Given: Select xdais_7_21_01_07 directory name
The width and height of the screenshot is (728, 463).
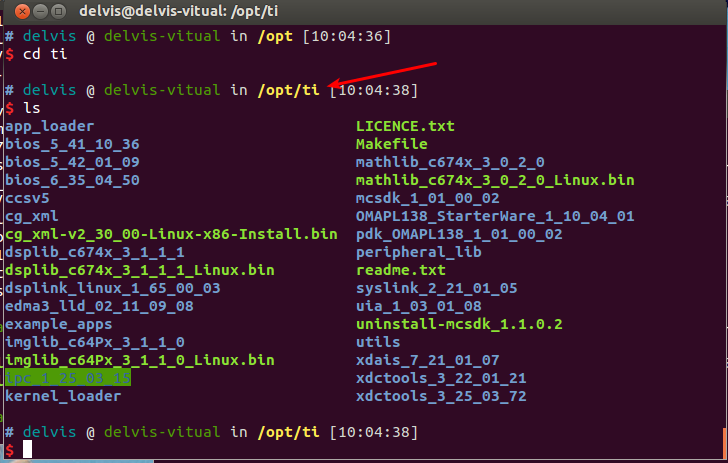Looking at the screenshot, I should (428, 360).
